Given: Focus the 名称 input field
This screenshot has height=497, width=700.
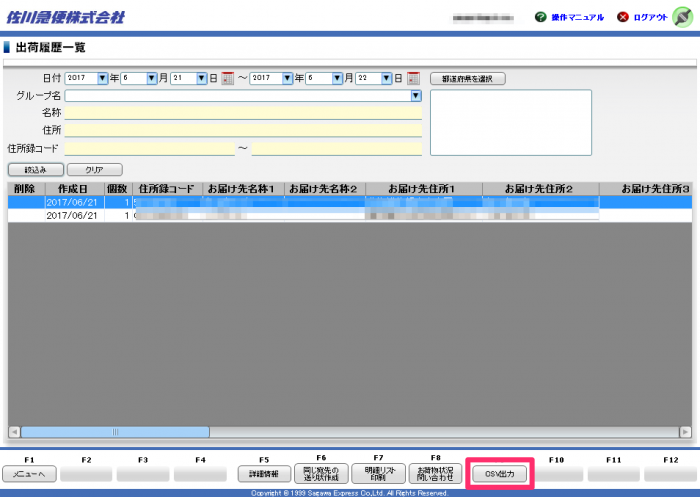Looking at the screenshot, I should (243, 113).
